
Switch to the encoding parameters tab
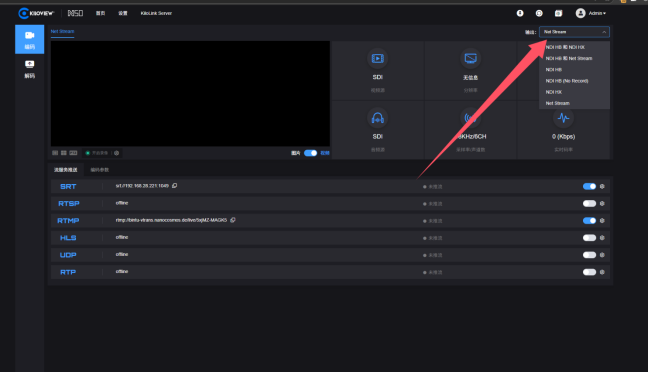100,170
